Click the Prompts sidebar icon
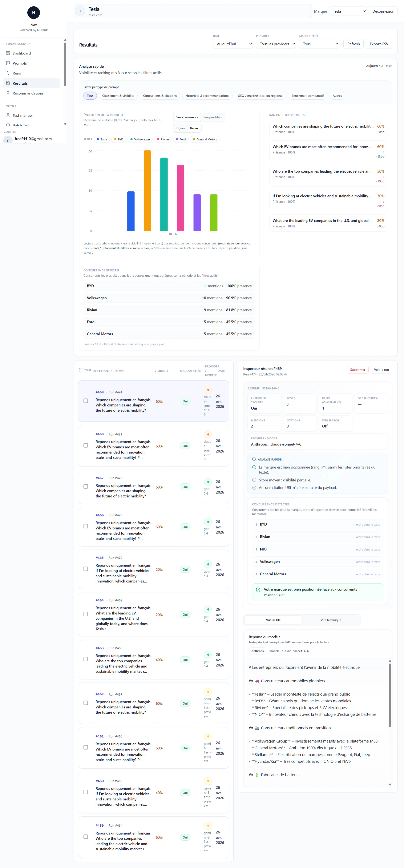Screen dimensions: 404x868 point(8,63)
